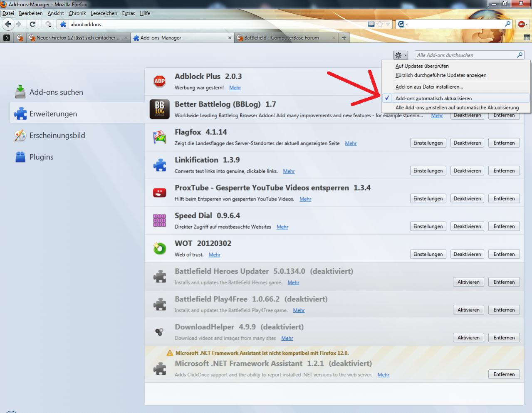Image resolution: width=532 pixels, height=413 pixels.
Task: Open the Ansicht menu
Action: point(56,13)
